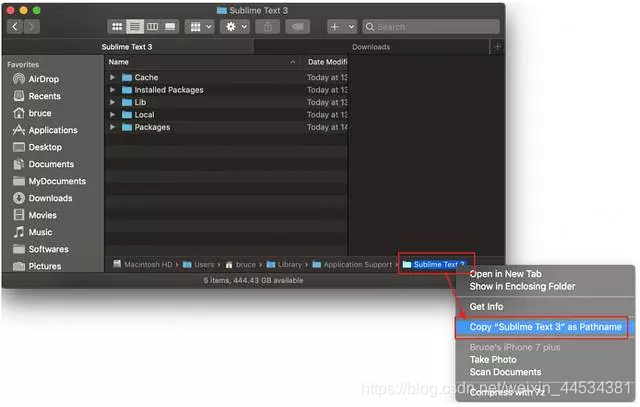
Task: Click the share toolbar button
Action: [267, 27]
